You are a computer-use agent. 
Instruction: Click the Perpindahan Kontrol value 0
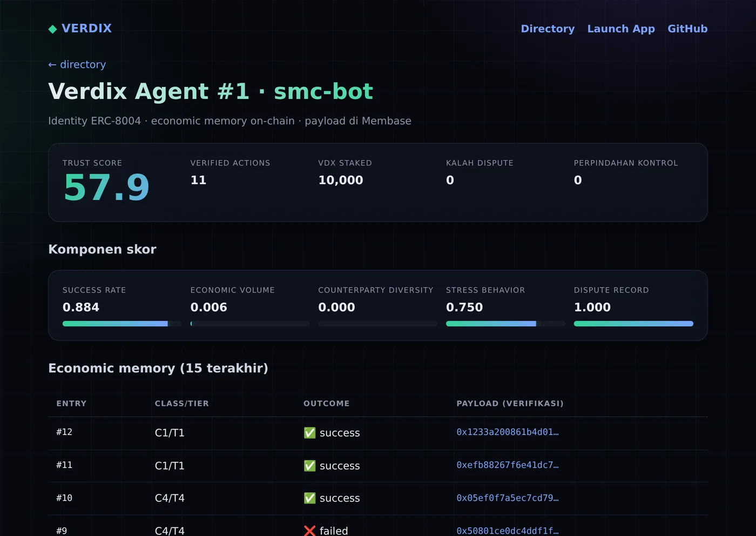pos(578,180)
